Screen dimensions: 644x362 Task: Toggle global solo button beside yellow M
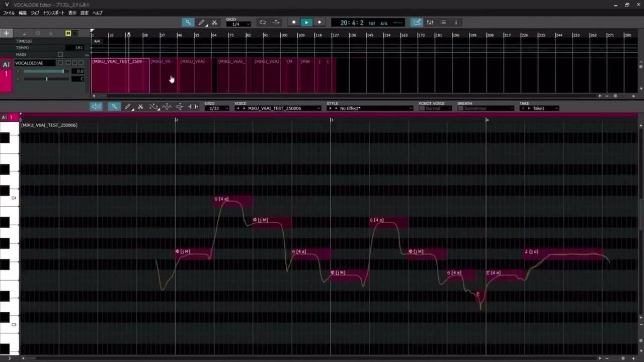(x=75, y=33)
